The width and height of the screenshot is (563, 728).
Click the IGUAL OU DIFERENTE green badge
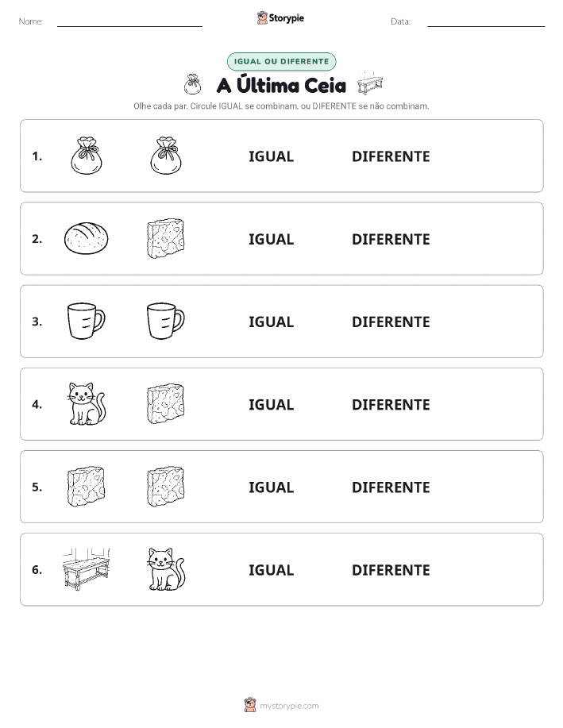tap(281, 61)
